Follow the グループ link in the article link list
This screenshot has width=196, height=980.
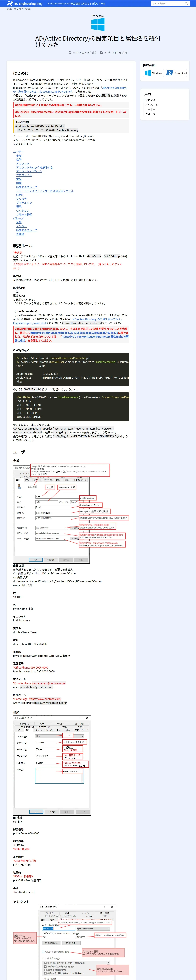[x=18, y=218]
